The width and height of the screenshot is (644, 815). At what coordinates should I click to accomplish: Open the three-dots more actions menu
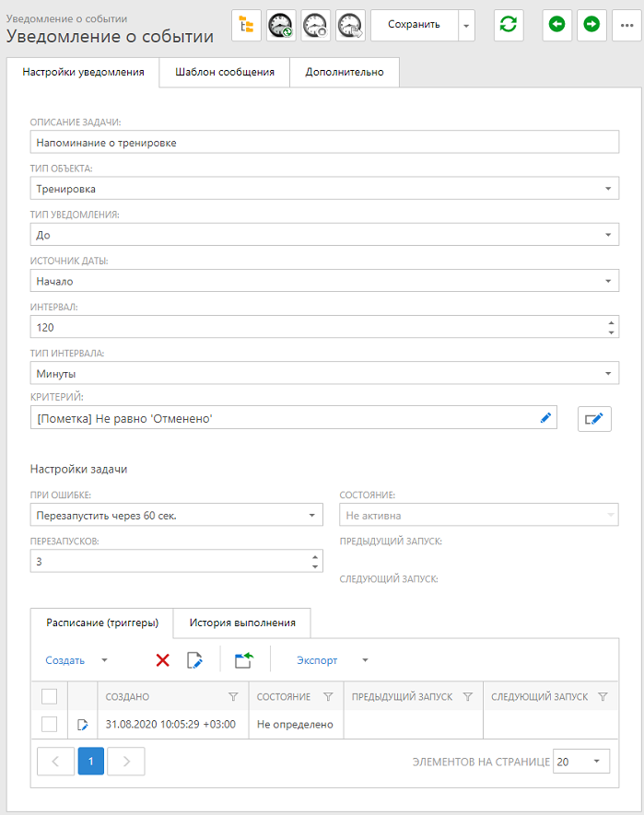(x=626, y=25)
